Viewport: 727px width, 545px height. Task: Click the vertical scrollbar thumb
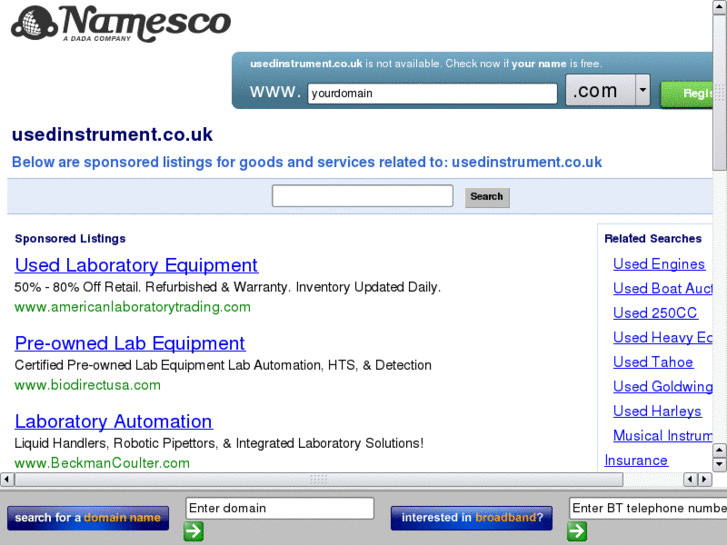click(x=720, y=92)
